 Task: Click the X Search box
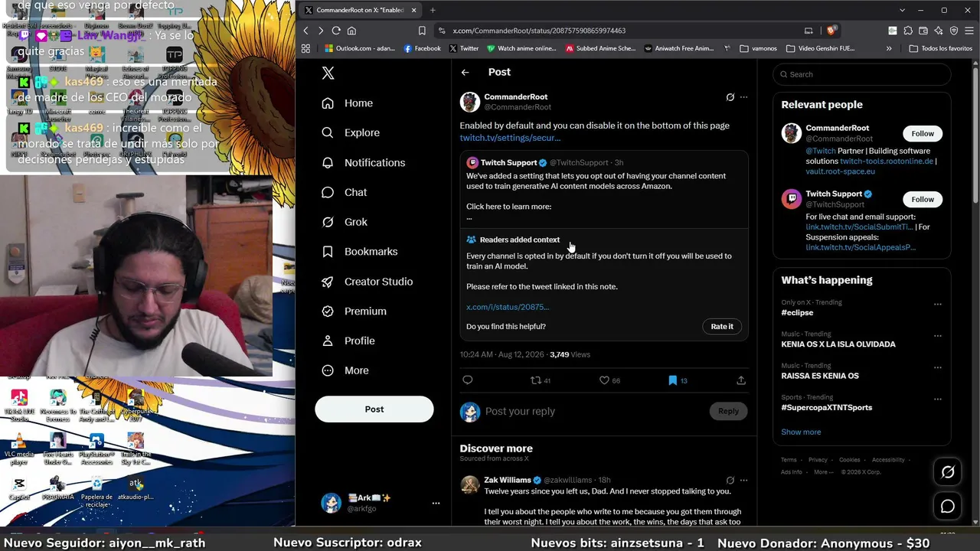[862, 74]
